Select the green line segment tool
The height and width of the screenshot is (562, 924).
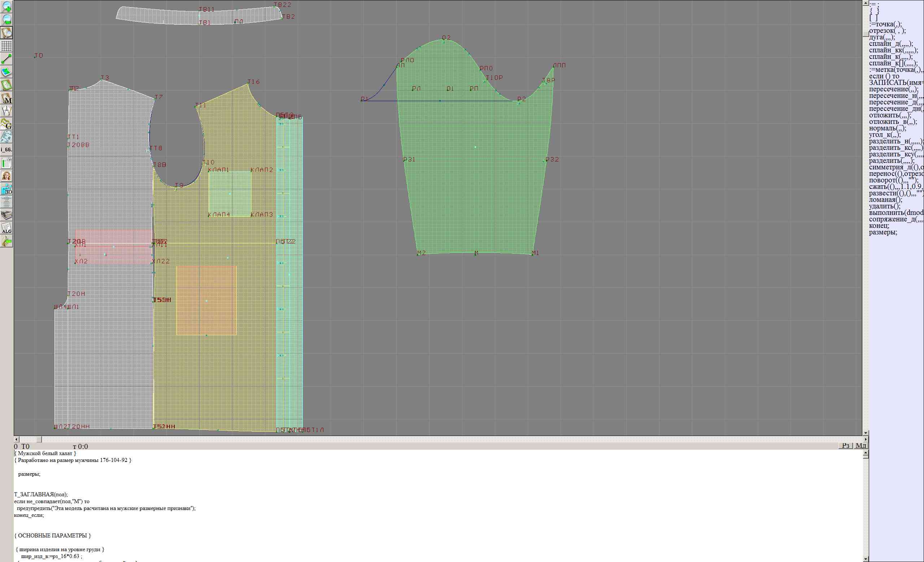(6, 59)
